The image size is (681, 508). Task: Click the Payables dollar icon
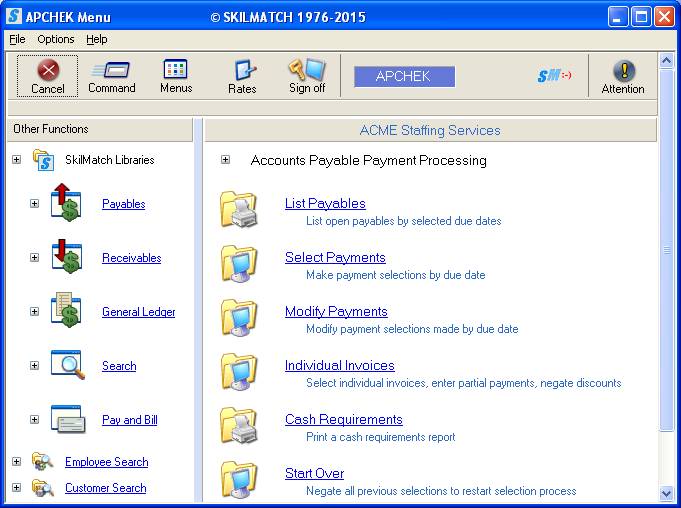point(66,203)
